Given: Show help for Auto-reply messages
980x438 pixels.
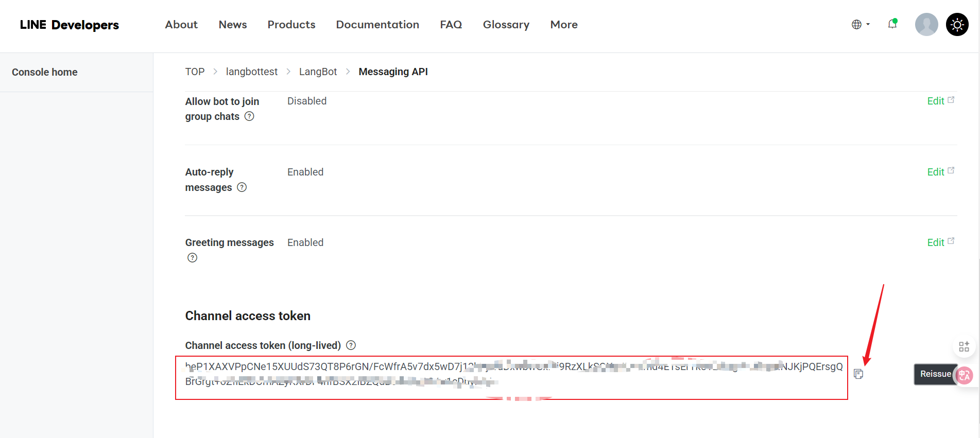Looking at the screenshot, I should coord(242,187).
